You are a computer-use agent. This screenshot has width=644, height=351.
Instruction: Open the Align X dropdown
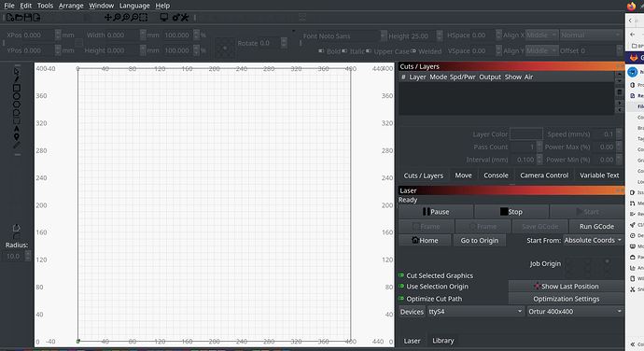tap(541, 35)
